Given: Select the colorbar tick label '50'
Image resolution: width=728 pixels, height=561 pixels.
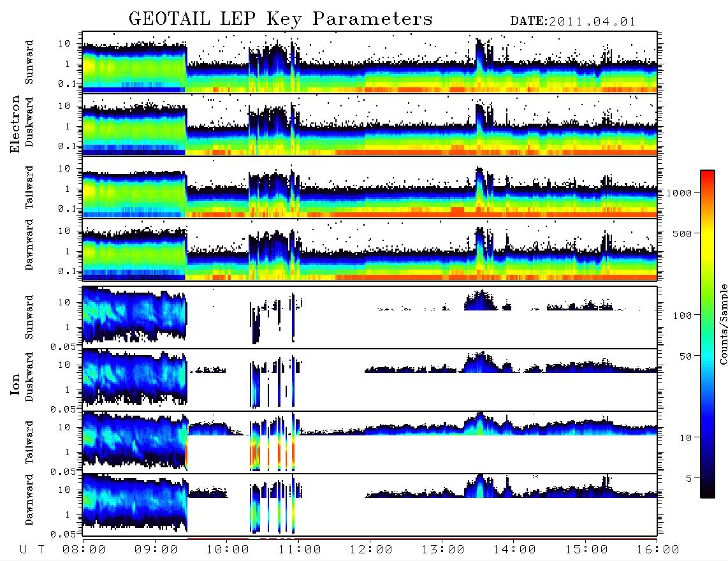Looking at the screenshot, I should point(685,356).
